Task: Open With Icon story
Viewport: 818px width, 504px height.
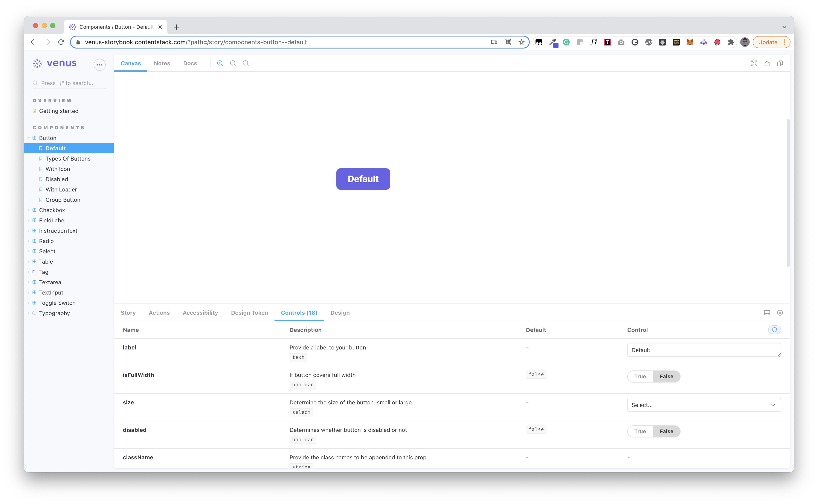Action: point(57,169)
